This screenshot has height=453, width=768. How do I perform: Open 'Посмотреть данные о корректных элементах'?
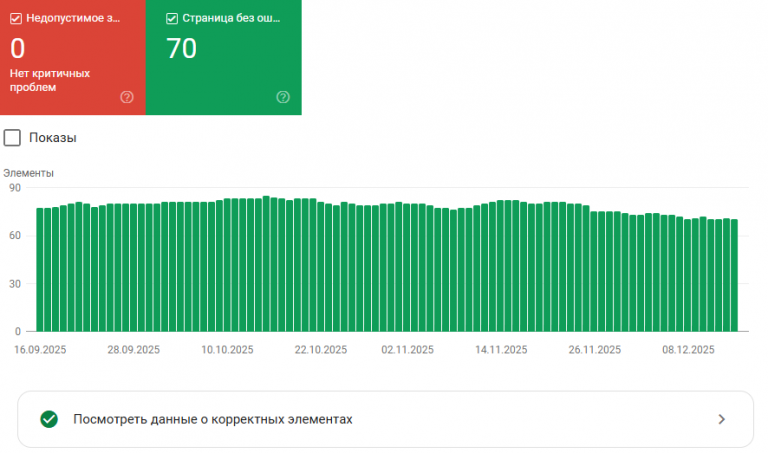(x=385, y=419)
